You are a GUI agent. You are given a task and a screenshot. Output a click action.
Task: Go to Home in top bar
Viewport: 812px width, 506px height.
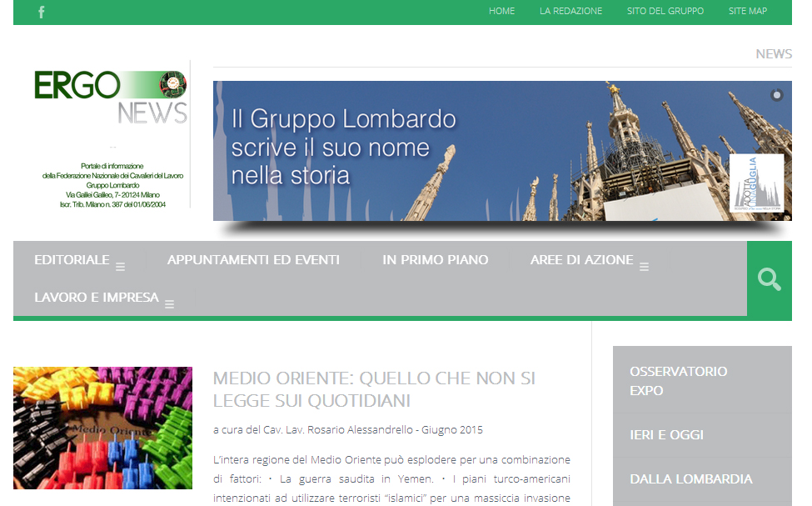click(x=501, y=12)
